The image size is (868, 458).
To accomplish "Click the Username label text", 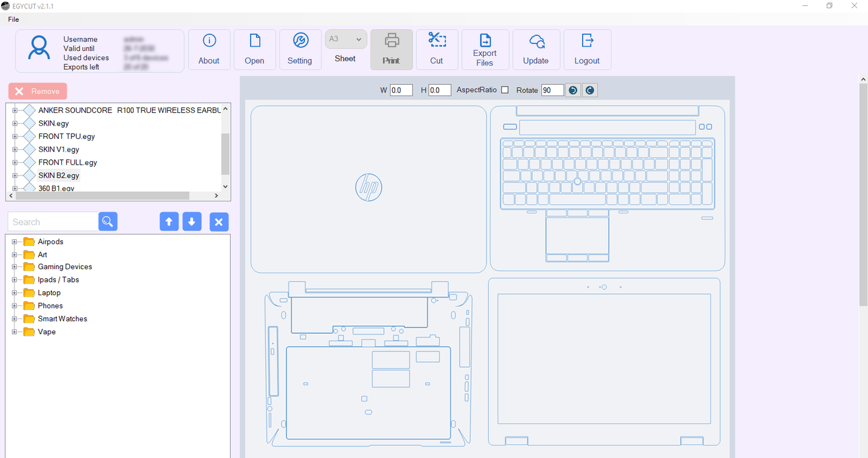I will [x=80, y=39].
